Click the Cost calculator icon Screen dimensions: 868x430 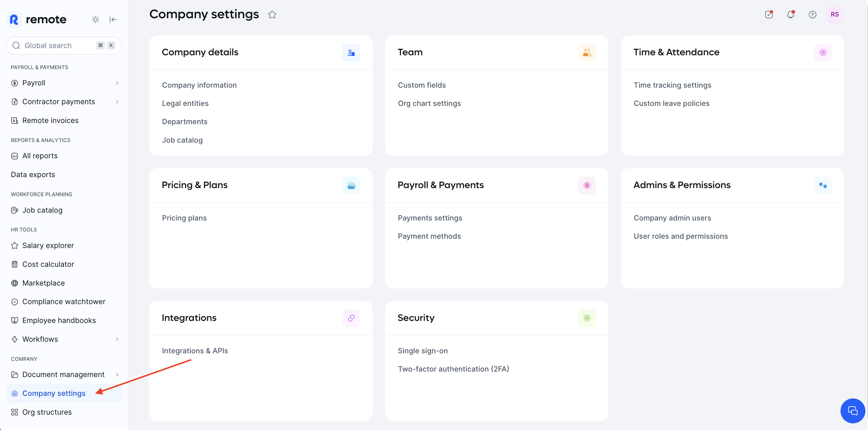click(14, 264)
